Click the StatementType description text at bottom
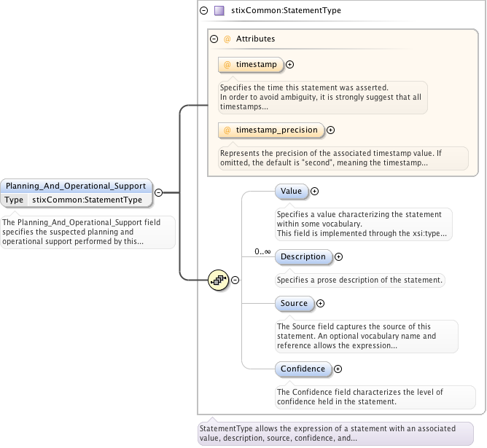Image resolution: width=487 pixels, height=448 pixels. 335,433
